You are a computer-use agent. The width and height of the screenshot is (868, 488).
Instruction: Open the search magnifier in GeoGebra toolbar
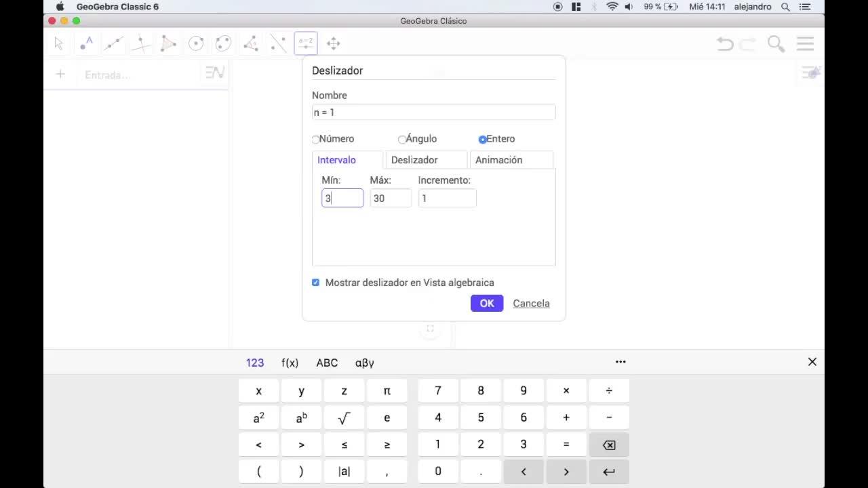776,44
